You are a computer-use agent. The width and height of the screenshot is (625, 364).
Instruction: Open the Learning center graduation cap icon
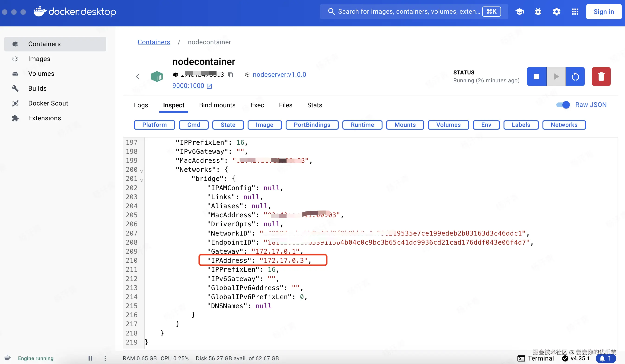click(x=519, y=12)
